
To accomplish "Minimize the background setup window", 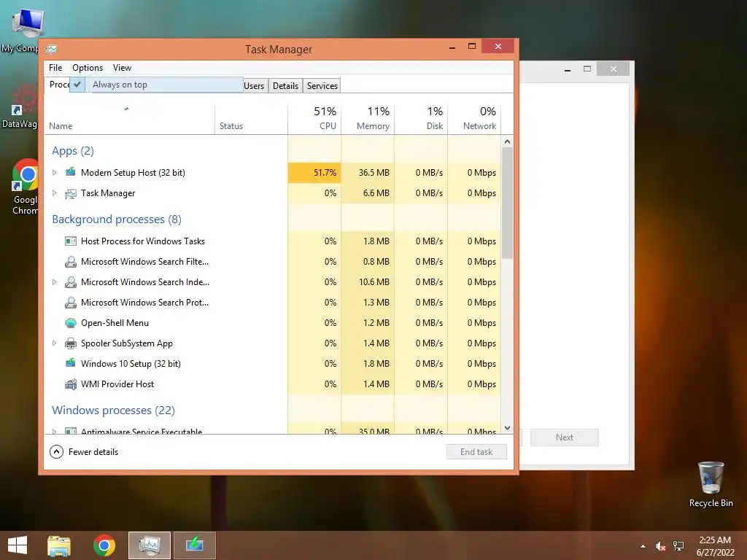I will [x=568, y=69].
